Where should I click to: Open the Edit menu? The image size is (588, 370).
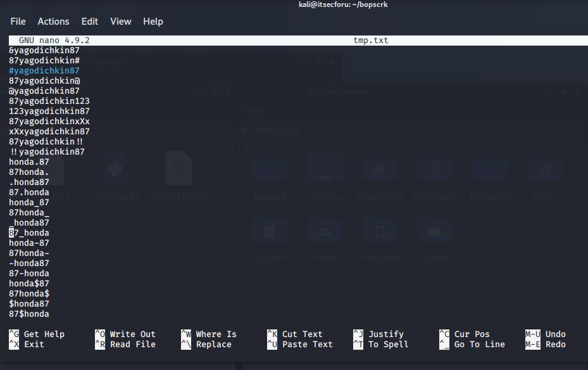(90, 22)
